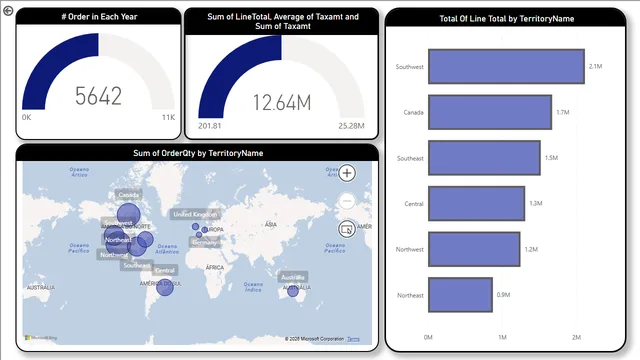
Task: Click the 1.7M data label
Action: pos(562,112)
